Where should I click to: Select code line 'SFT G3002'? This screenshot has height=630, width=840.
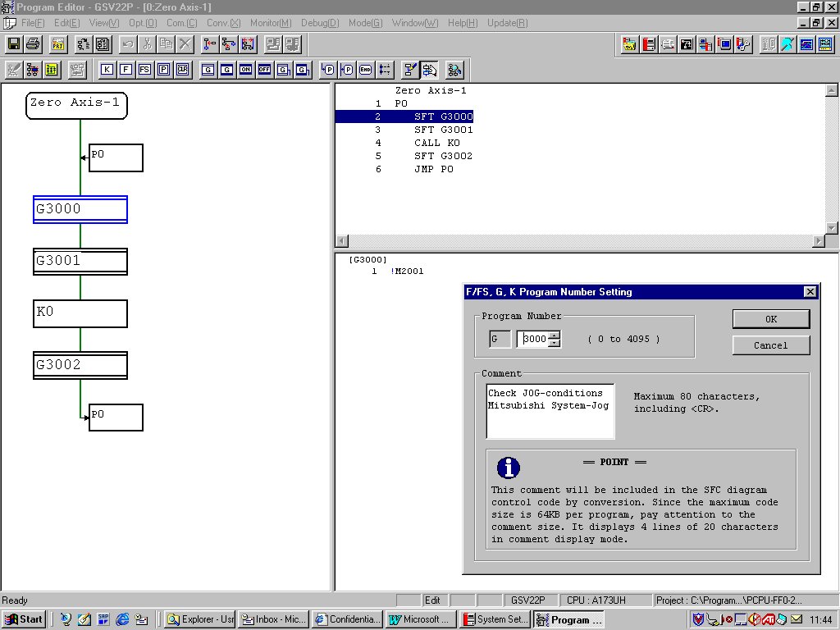(x=444, y=156)
